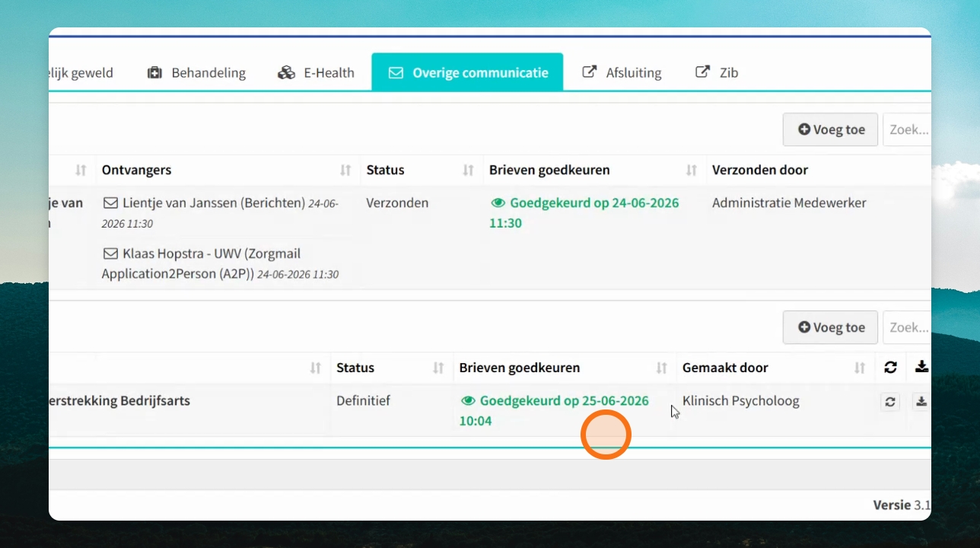Click the sort arrows left of lower Status
This screenshot has width=980, height=548.
pyautogui.click(x=315, y=368)
